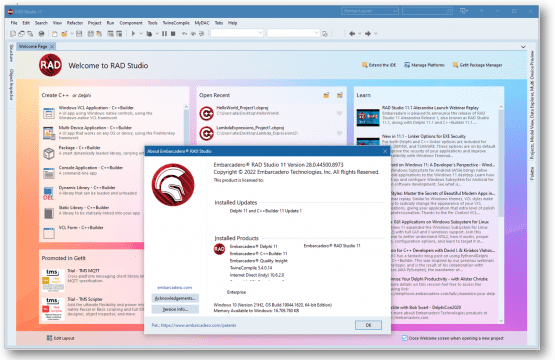
Task: Click the Save floppy disk icon
Action: 79,34
